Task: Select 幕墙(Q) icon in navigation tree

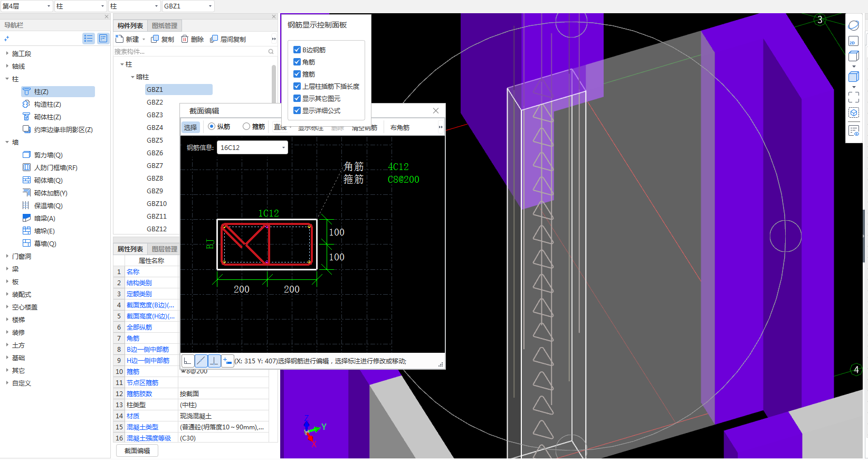Action: pyautogui.click(x=26, y=243)
